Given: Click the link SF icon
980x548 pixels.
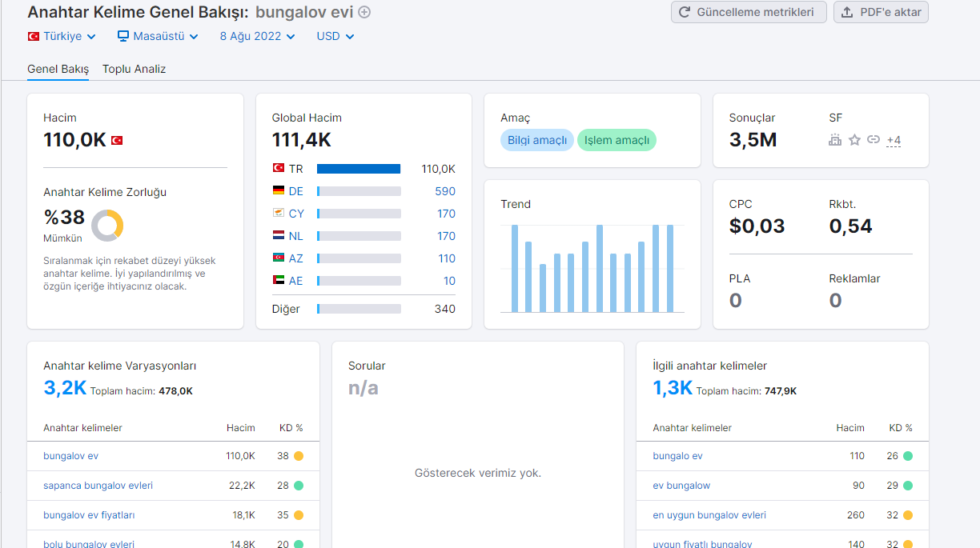Looking at the screenshot, I should pos(874,140).
